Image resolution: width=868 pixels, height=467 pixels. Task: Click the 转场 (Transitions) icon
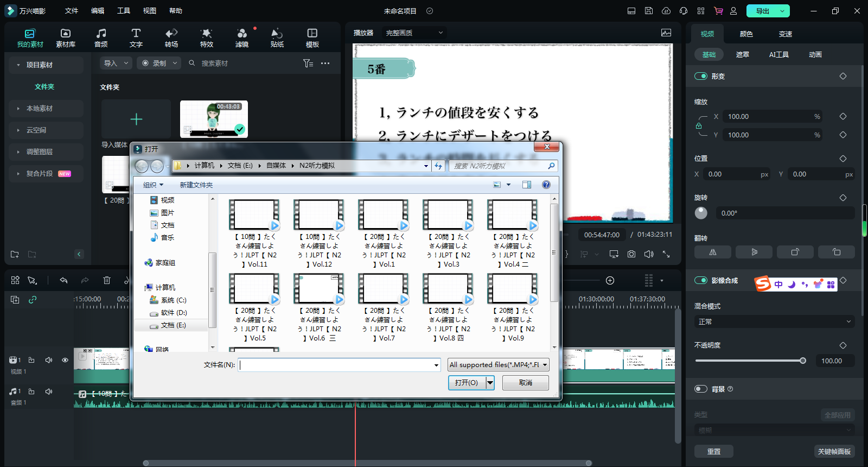[171, 37]
